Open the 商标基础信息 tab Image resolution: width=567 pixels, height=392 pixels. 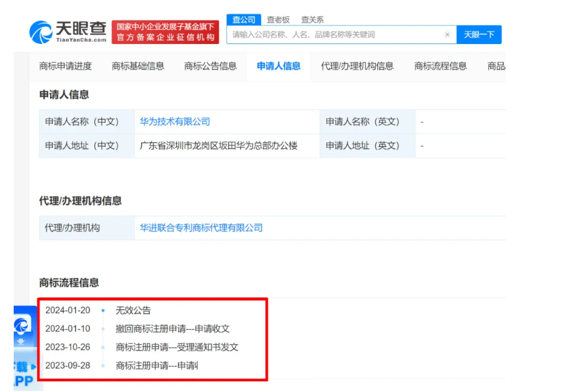138,66
